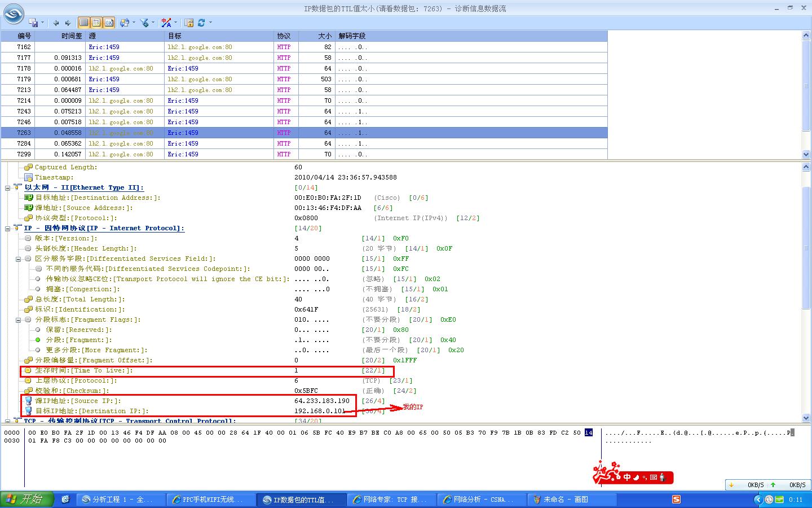Go to previous packet with left arrow
The height and width of the screenshot is (508, 812).
point(56,23)
